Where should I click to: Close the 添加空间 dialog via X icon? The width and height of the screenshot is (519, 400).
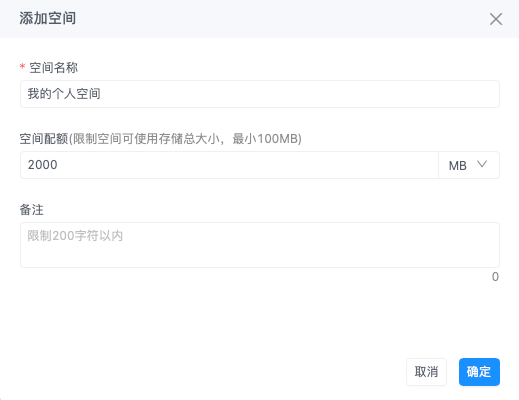(x=496, y=19)
